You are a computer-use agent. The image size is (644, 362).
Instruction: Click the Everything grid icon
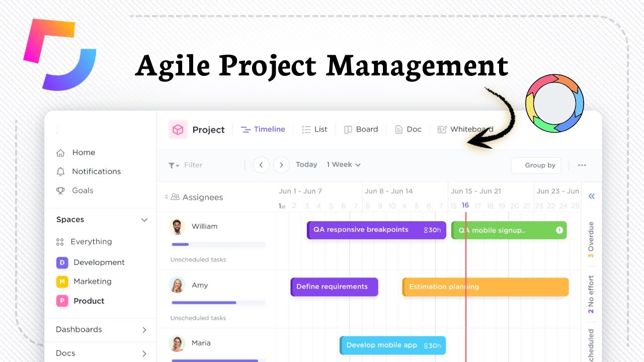coord(60,242)
